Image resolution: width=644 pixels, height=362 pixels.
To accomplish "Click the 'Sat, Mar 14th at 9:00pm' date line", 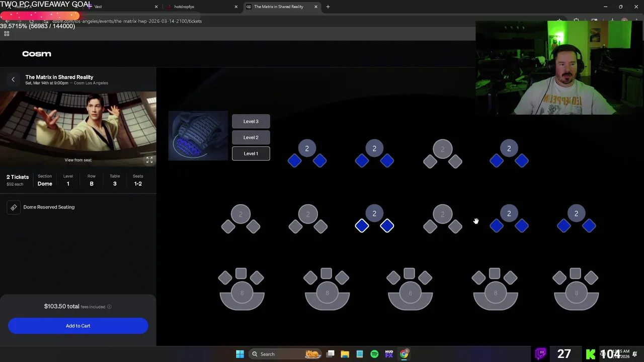I will coord(47,83).
